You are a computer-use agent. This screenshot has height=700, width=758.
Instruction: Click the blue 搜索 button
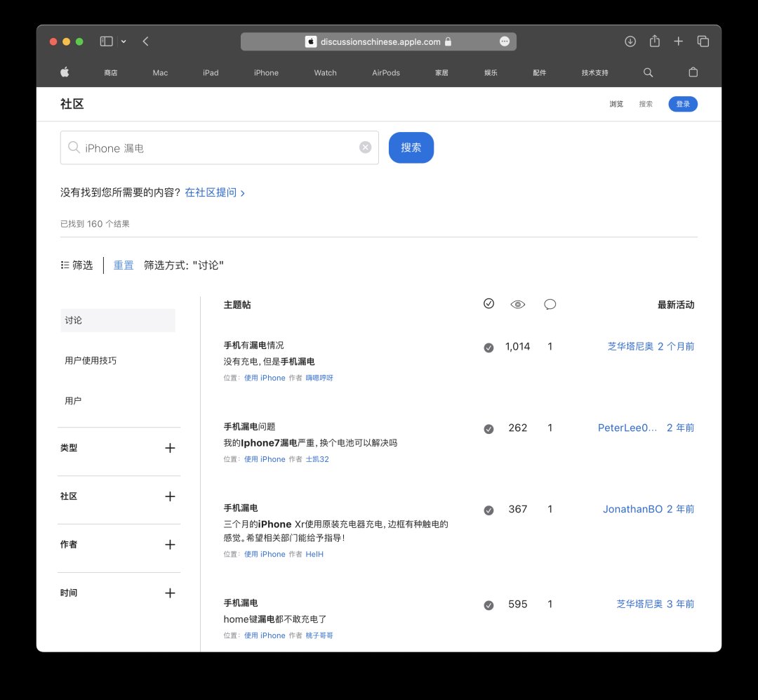[x=411, y=147]
